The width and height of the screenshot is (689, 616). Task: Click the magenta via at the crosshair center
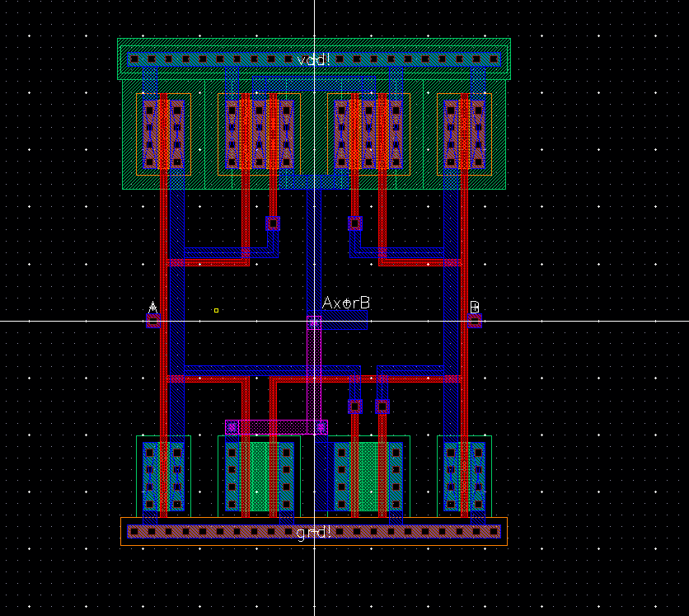click(x=314, y=322)
